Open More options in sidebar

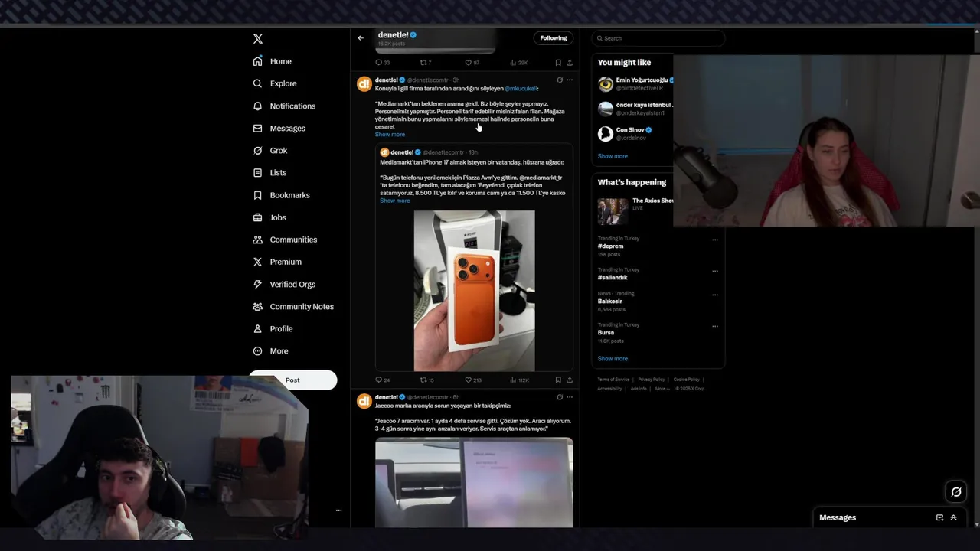pos(271,350)
